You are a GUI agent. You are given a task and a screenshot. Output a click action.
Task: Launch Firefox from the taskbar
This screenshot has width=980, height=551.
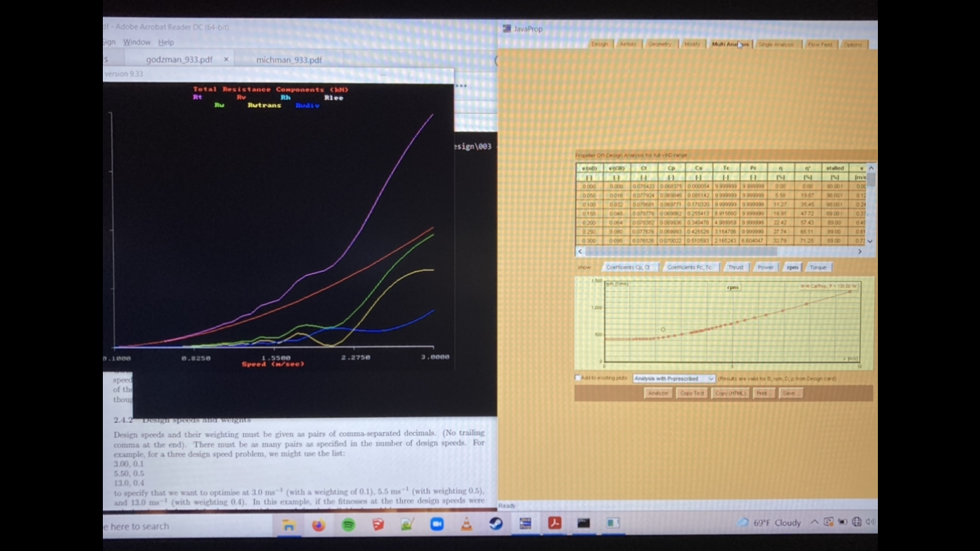coord(318,525)
